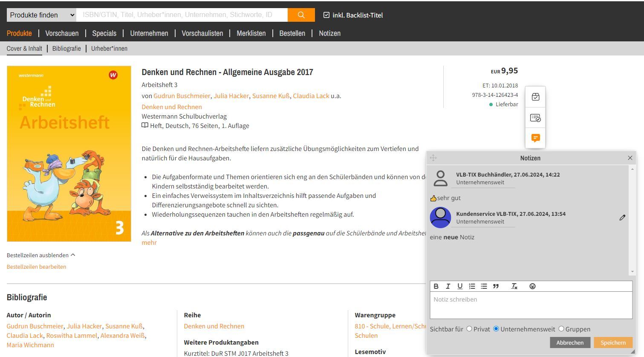Click the Speichern button
The height and width of the screenshot is (357, 644).
tap(613, 342)
